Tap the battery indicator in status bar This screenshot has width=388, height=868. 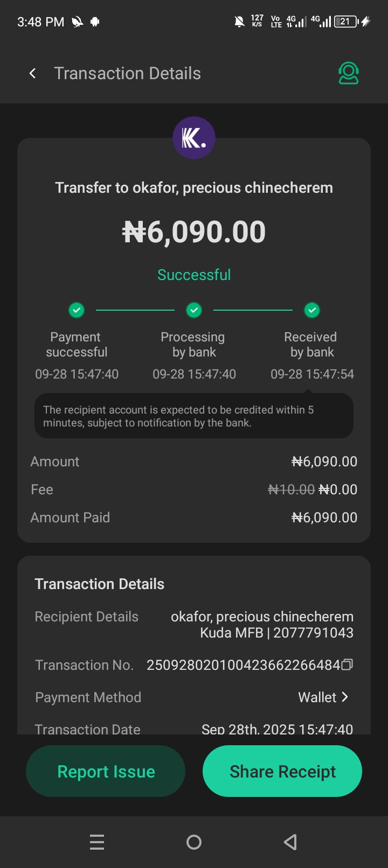[x=346, y=22]
